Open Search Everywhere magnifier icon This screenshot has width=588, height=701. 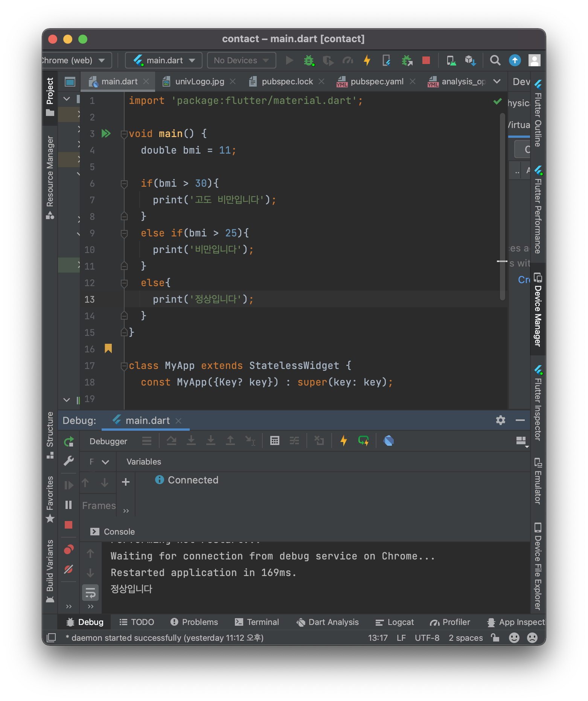tap(495, 60)
